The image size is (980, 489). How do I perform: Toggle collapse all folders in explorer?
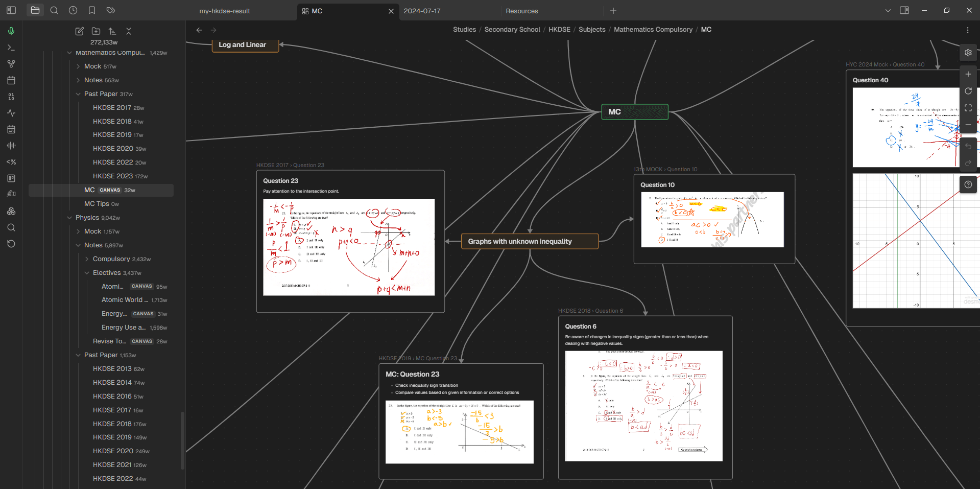coord(129,31)
